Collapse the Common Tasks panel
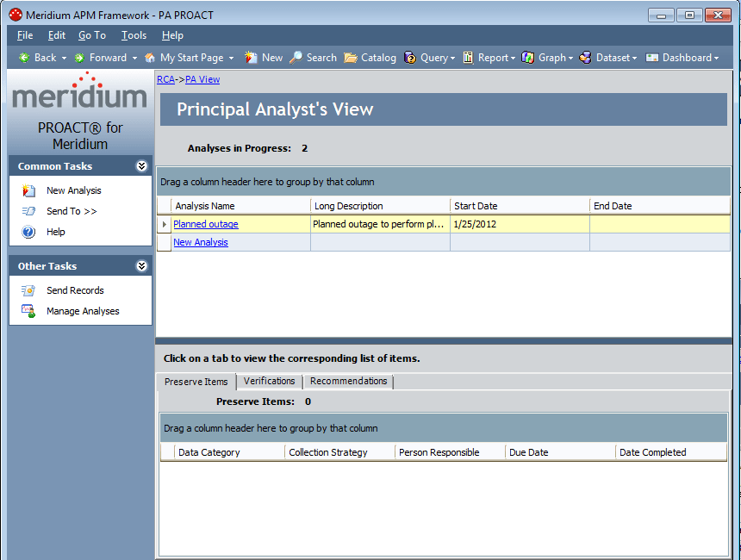This screenshot has height=560, width=741. click(x=143, y=165)
